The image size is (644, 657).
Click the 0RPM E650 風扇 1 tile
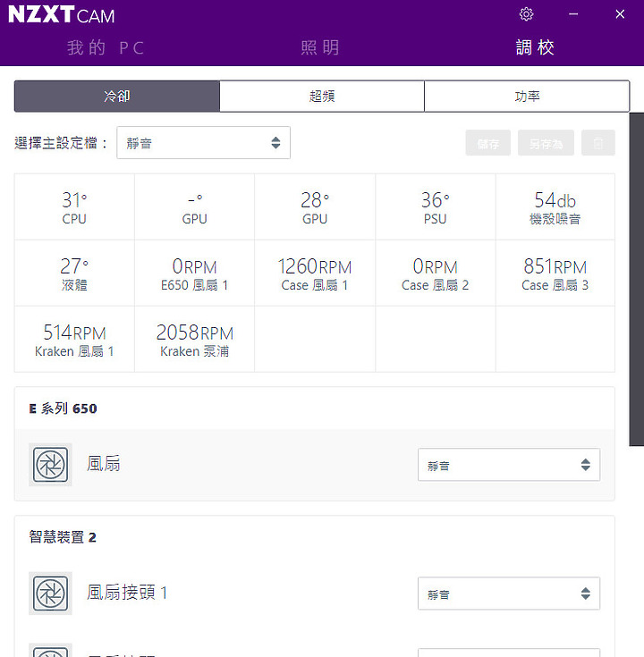[x=195, y=274]
